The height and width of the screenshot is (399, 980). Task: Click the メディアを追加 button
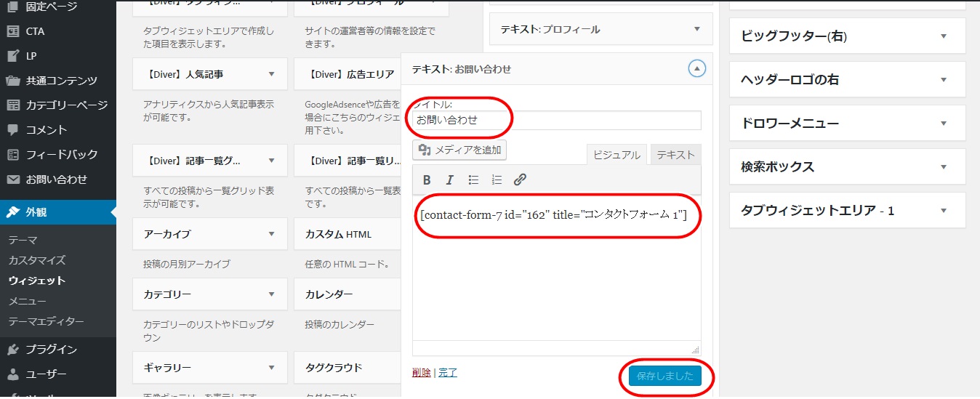[459, 150]
